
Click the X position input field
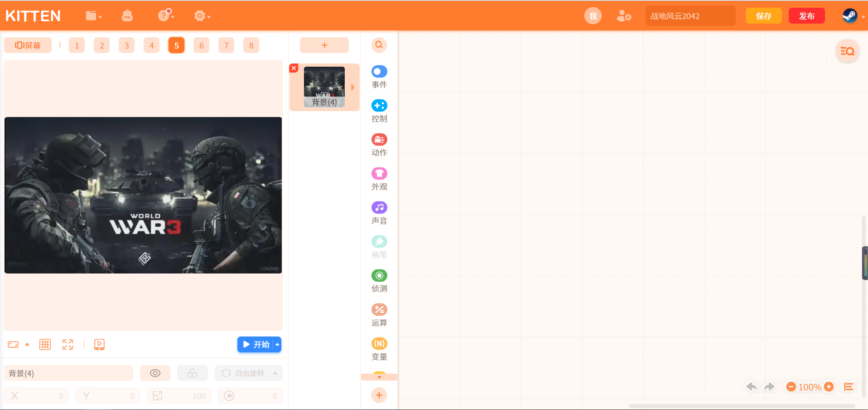point(36,396)
